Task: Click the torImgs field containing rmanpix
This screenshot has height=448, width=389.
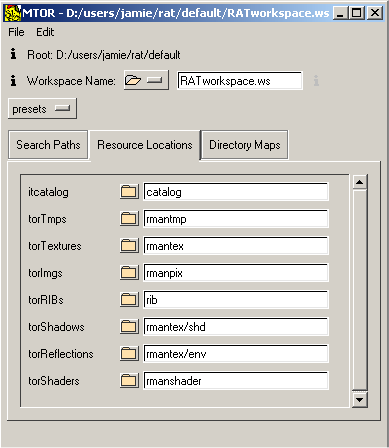Action: pyautogui.click(x=236, y=273)
